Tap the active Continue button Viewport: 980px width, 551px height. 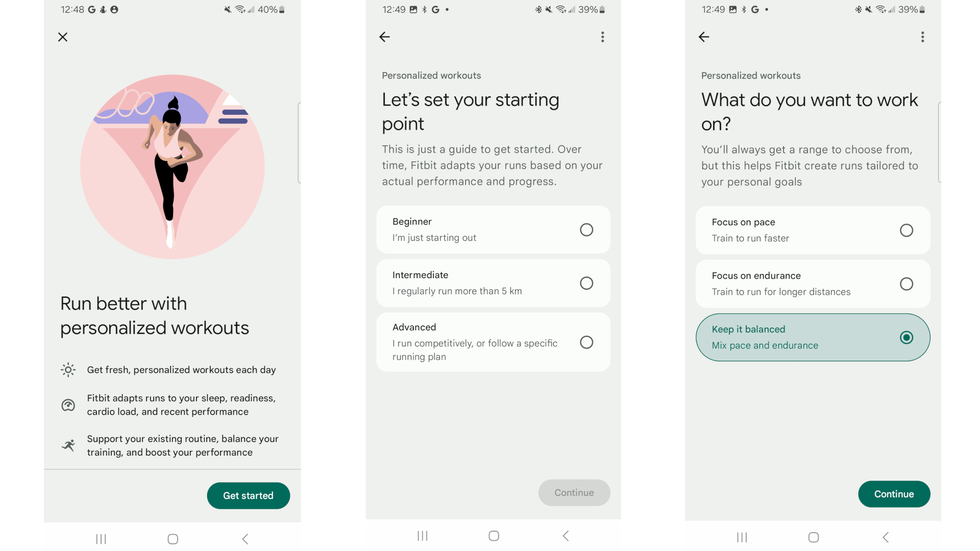coord(893,494)
